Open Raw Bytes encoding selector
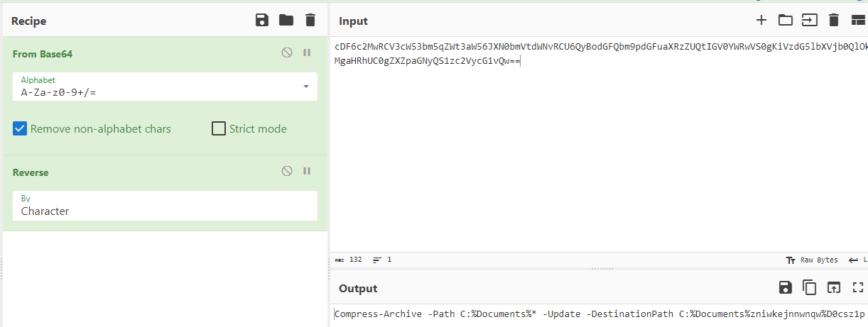 tap(813, 260)
